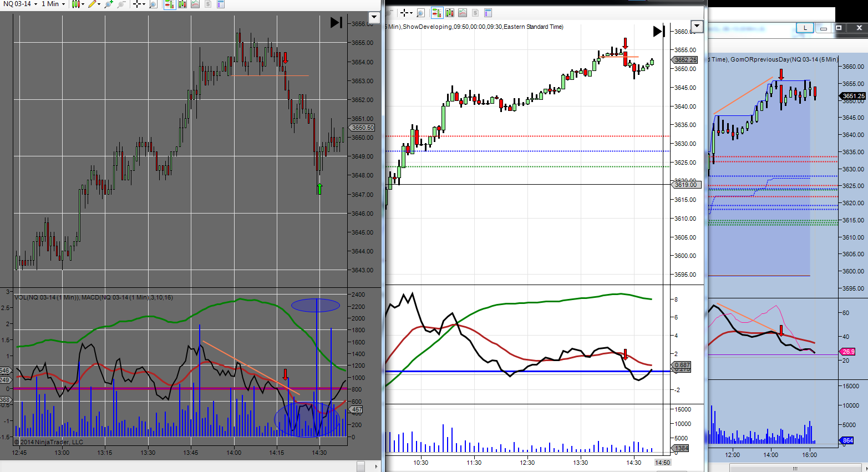This screenshot has height=472, width=868.
Task: Open Indicators in the ShowDeveloping chart toolbar
Action: tap(463, 13)
